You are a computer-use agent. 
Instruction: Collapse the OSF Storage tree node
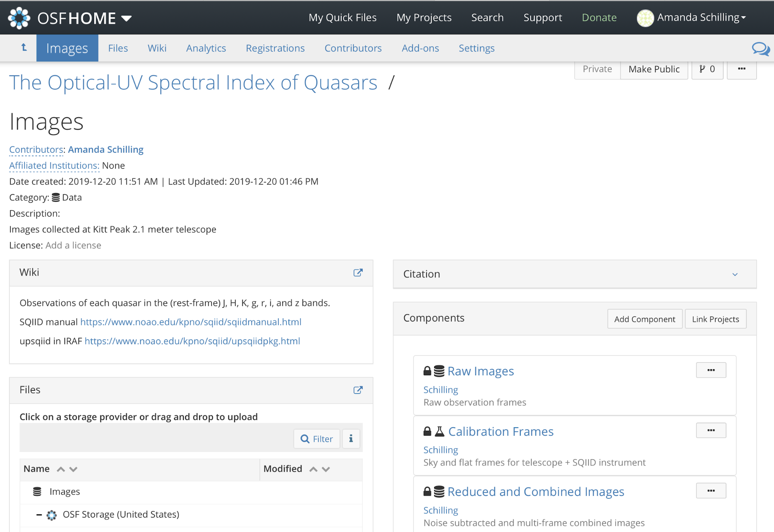39,515
